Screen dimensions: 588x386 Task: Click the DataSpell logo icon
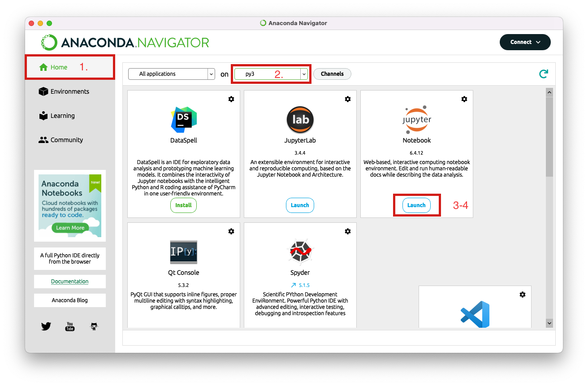pos(184,119)
